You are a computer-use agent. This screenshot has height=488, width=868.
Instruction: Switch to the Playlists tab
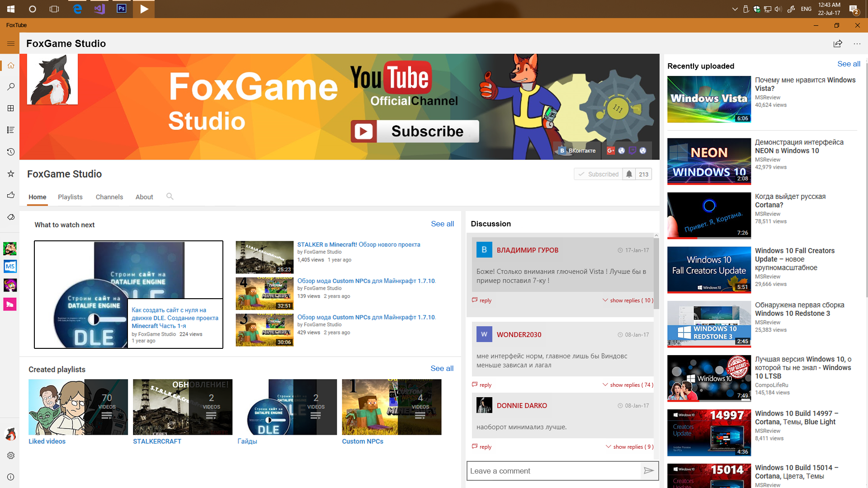pos(70,197)
